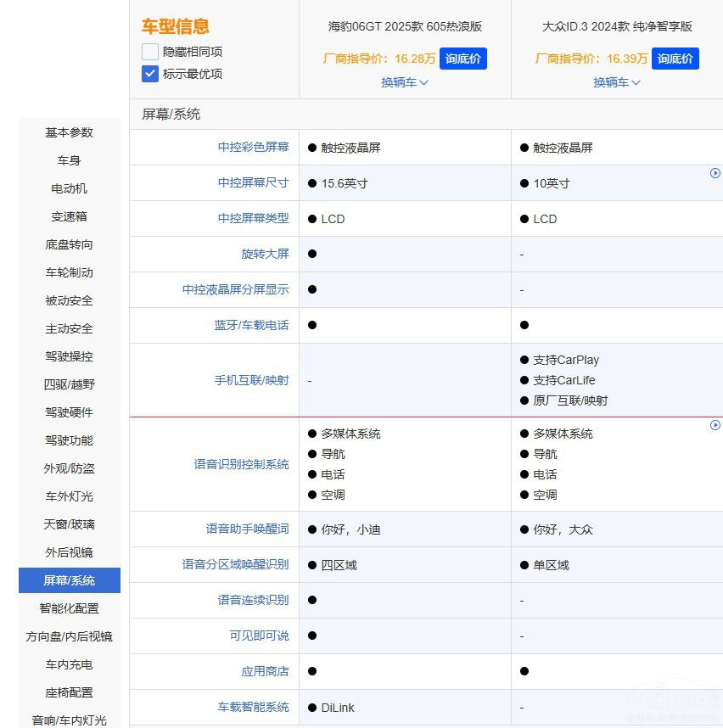Expand 换辆车 dropdown for 海豹06GT
723x728 pixels.
405,82
